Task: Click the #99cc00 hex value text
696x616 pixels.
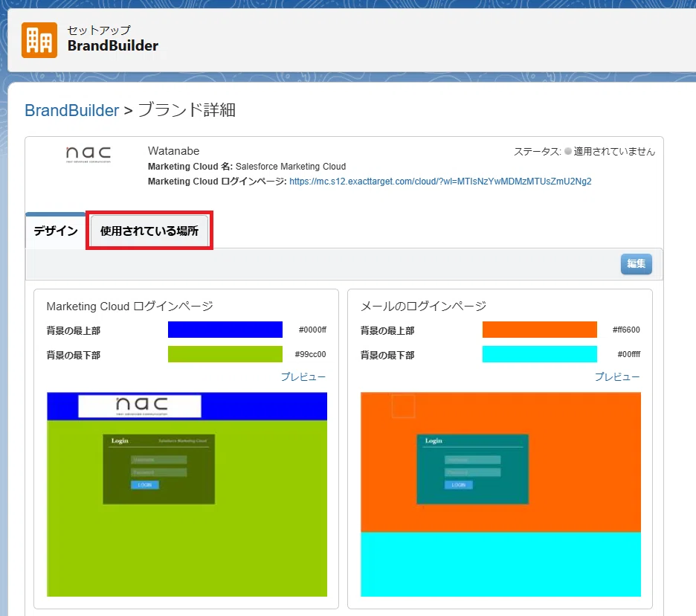Action: pyautogui.click(x=310, y=354)
